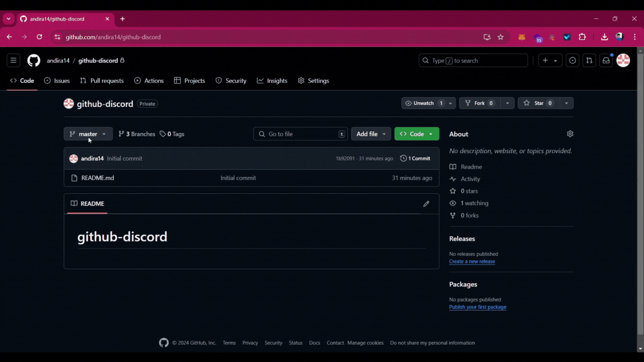
Task: Open the GitHub hamburger navigation menu
Action: tap(13, 60)
